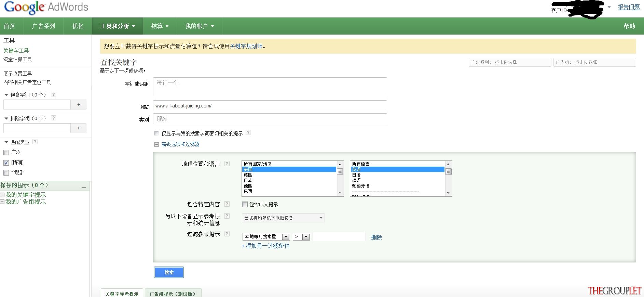Open the 工具和分析 menu
Screen dimensions: 644x297
tap(118, 26)
